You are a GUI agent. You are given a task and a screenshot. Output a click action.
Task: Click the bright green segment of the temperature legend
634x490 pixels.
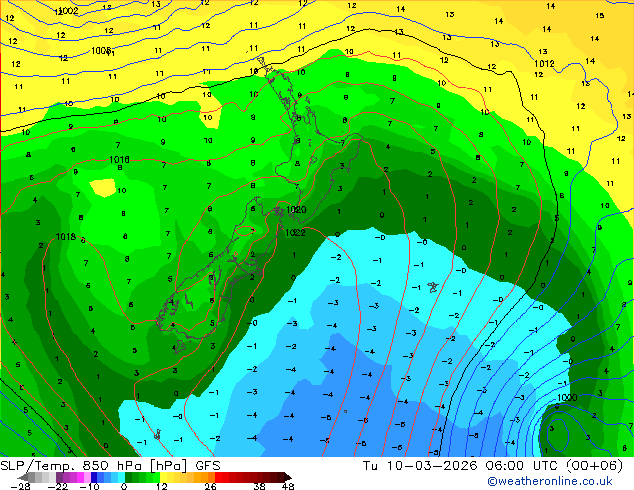click(156, 477)
